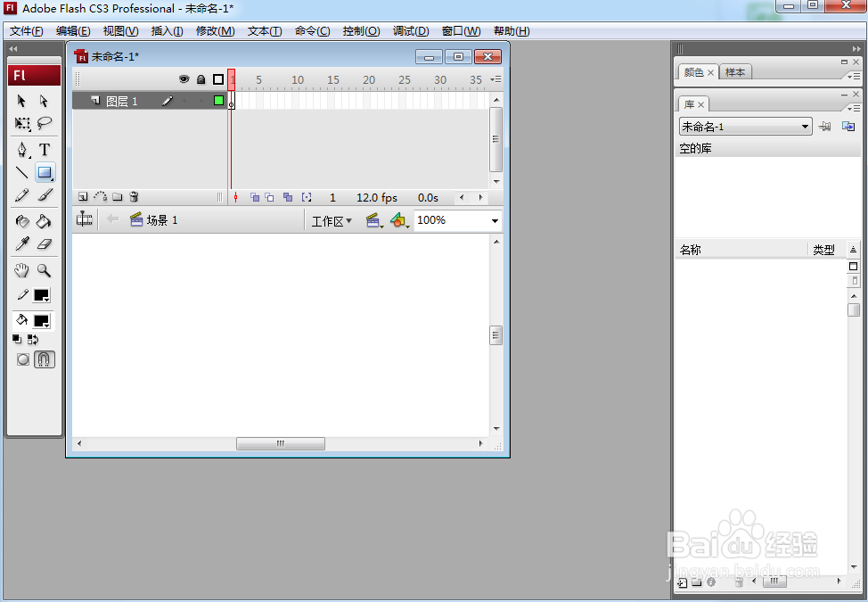Click the black and white colors icon
Viewport: 868px width, 602px height.
coord(17,340)
